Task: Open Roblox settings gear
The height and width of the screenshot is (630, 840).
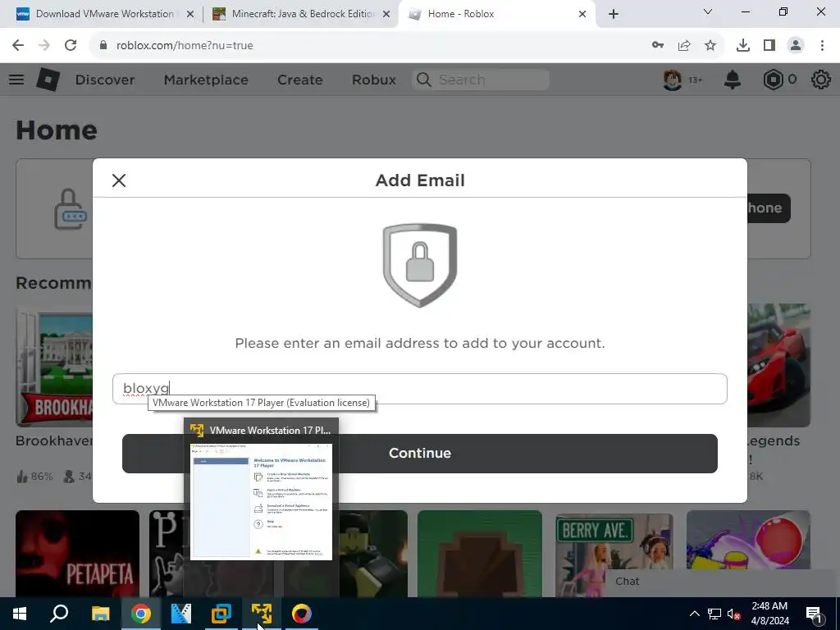Action: coord(820,80)
